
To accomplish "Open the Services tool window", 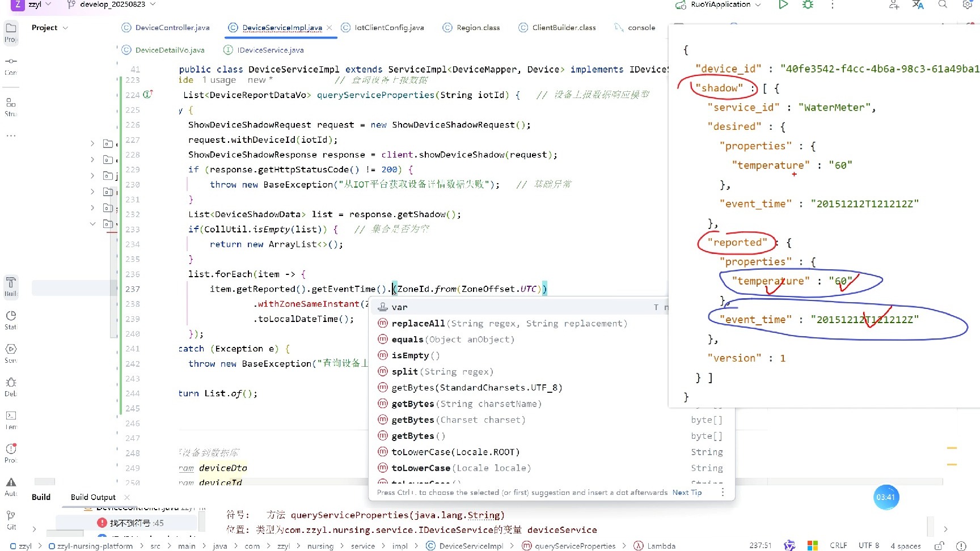I will pos(11,349).
